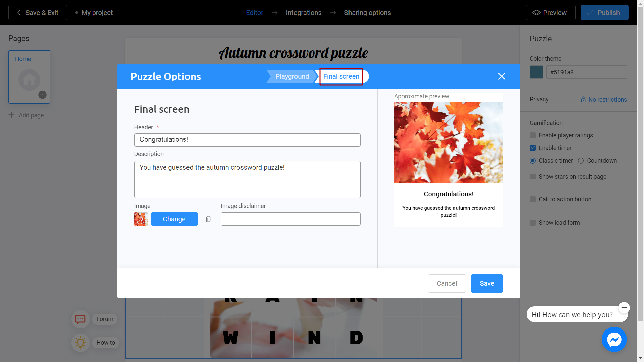Click the Header text input field
The width and height of the screenshot is (644, 362).
(247, 140)
